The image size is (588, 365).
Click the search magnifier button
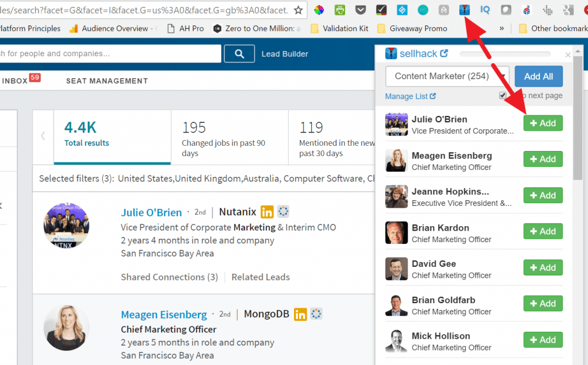(x=239, y=54)
